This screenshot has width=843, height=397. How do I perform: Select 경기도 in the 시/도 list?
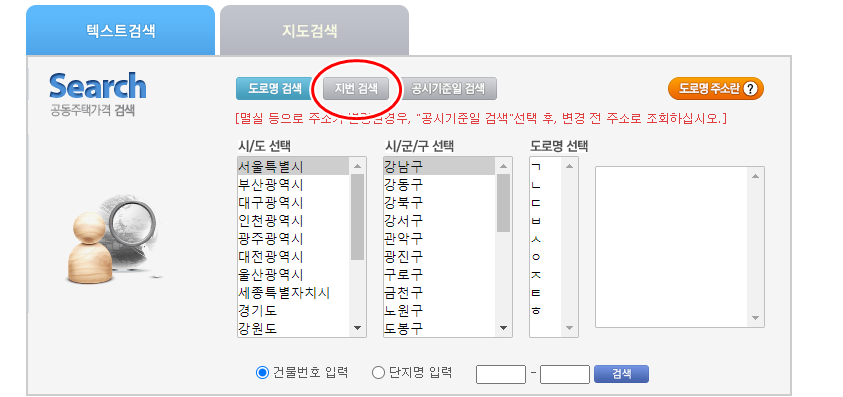click(x=294, y=310)
